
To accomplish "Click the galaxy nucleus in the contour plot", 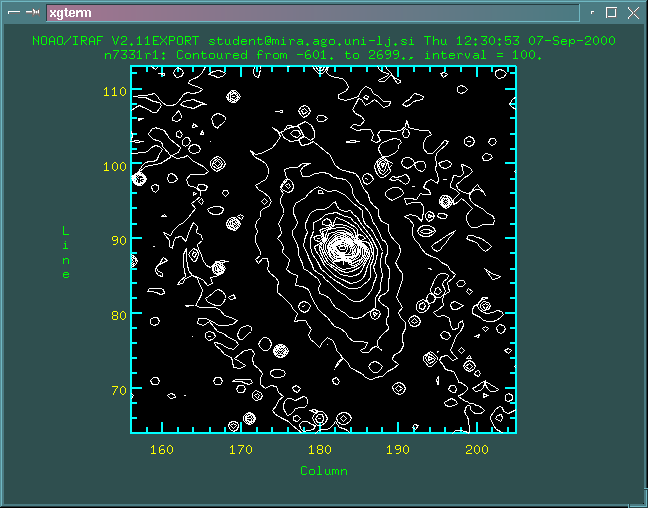I will (x=343, y=248).
